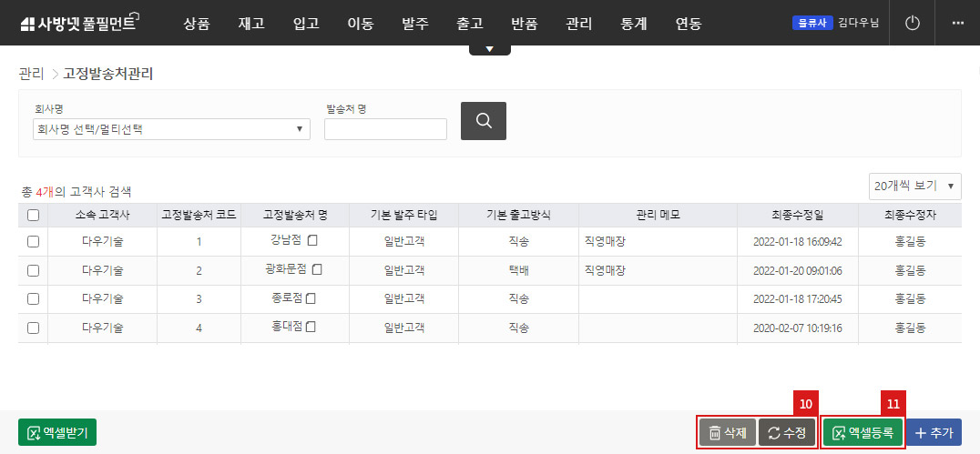Screen dimensions: 980x454
Task: Click the 엑셀받기 button
Action: click(57, 432)
